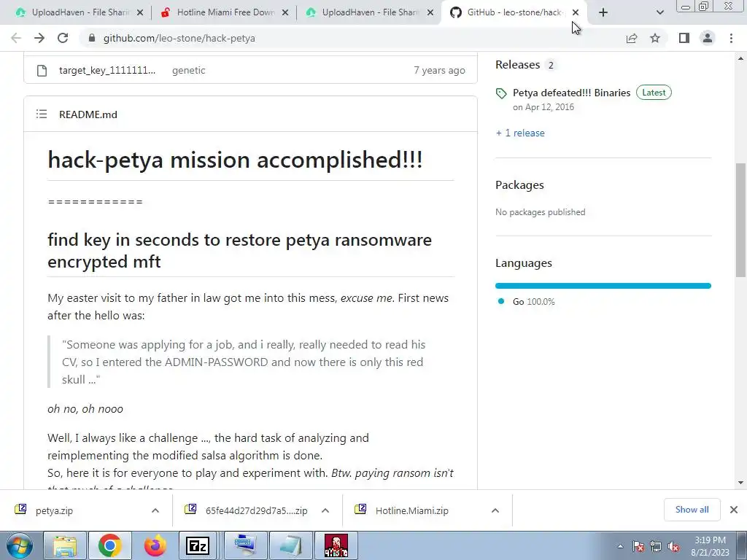Reload the GitHub page
This screenshot has height=560, width=747.
[63, 38]
